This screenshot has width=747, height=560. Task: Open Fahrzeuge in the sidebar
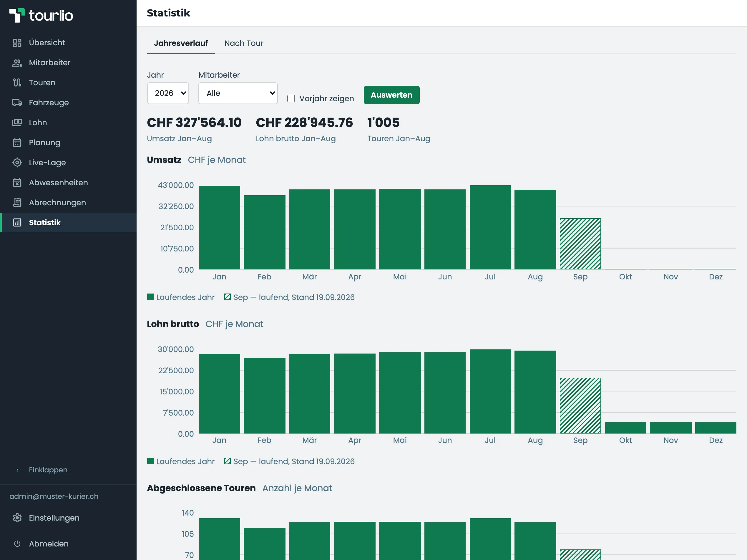tap(68, 103)
